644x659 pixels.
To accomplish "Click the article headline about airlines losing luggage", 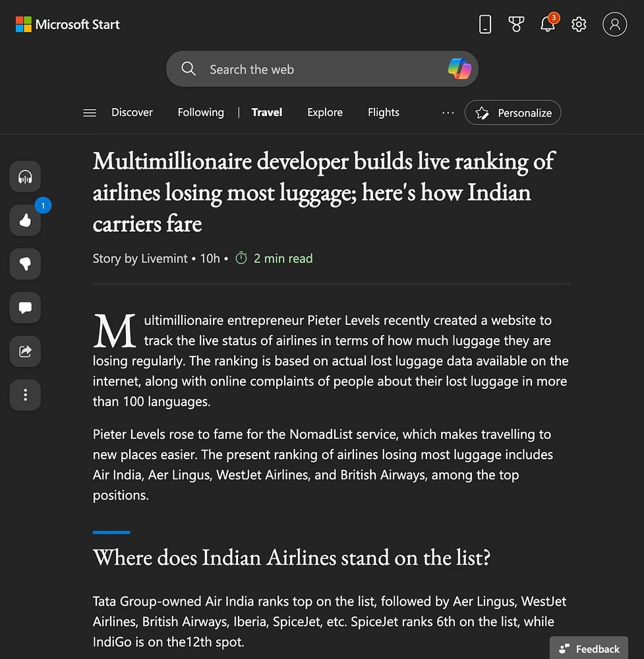I will tap(324, 192).
